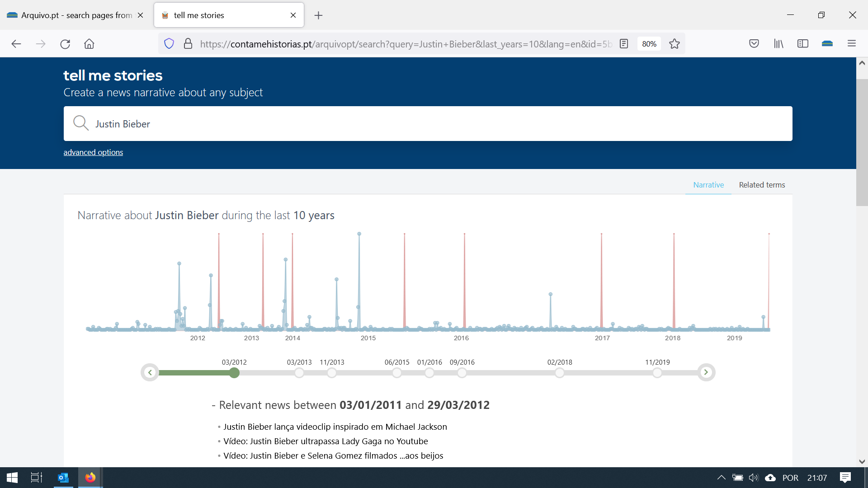This screenshot has height=488, width=868.
Task: Click the URL address field
Action: coord(406,44)
